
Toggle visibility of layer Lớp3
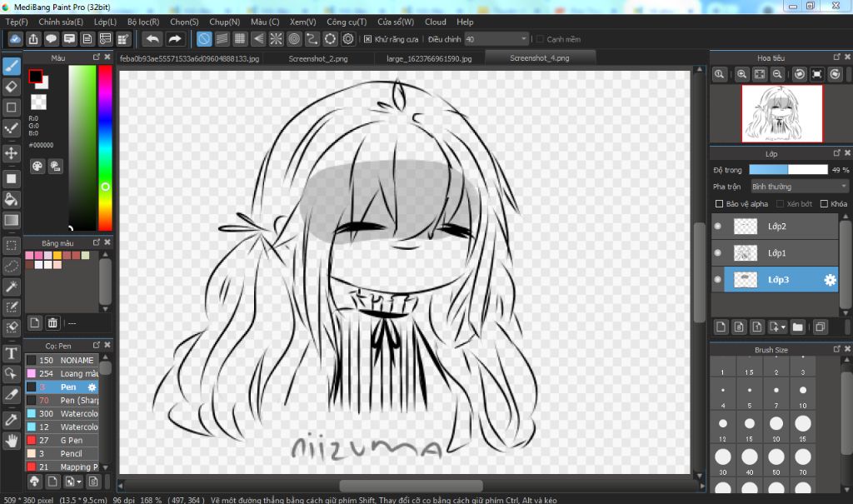[x=717, y=279]
